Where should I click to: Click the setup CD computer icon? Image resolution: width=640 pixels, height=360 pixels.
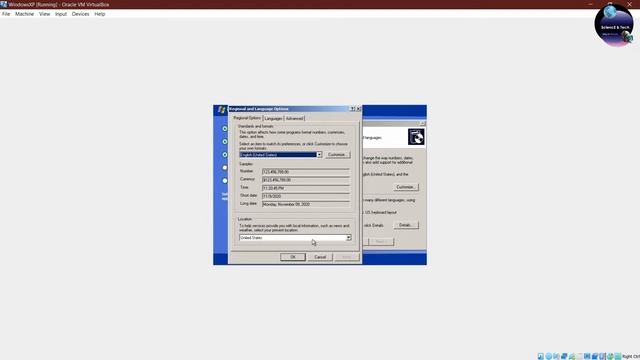click(416, 137)
